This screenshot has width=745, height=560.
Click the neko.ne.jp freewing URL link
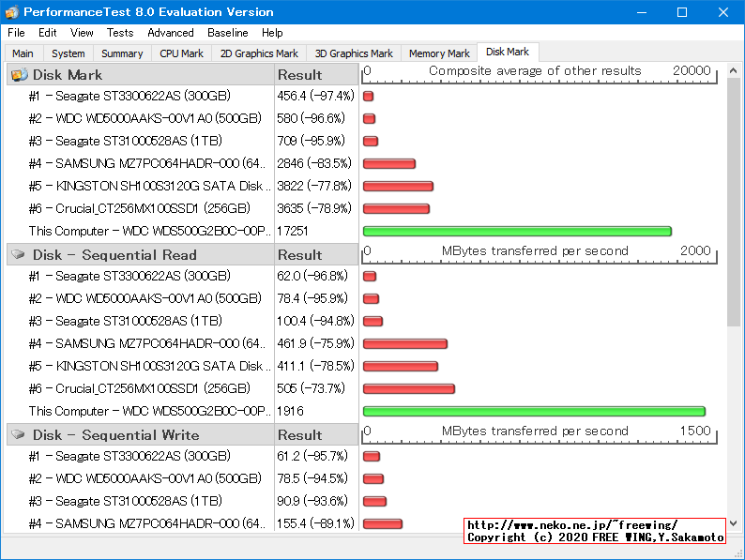click(x=572, y=525)
